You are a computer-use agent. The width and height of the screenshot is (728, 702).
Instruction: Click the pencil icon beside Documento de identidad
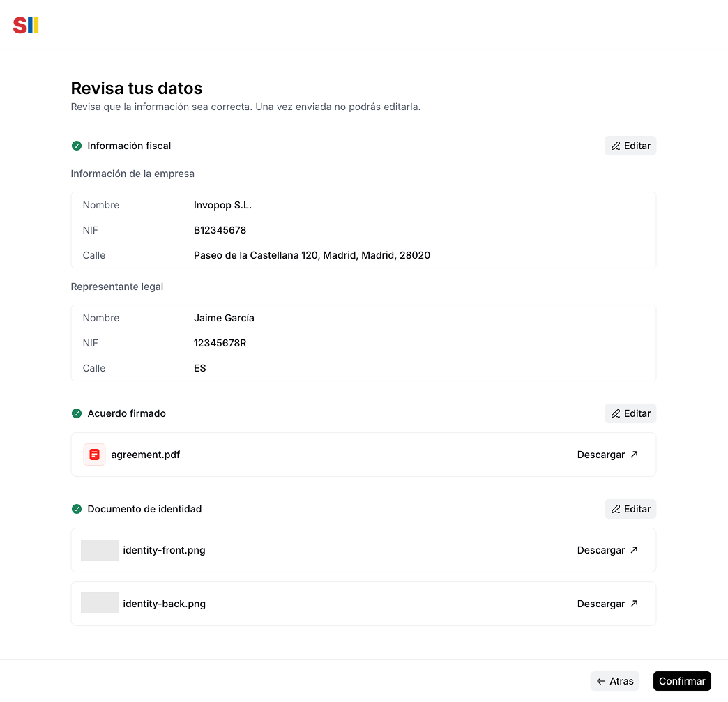[x=616, y=509]
